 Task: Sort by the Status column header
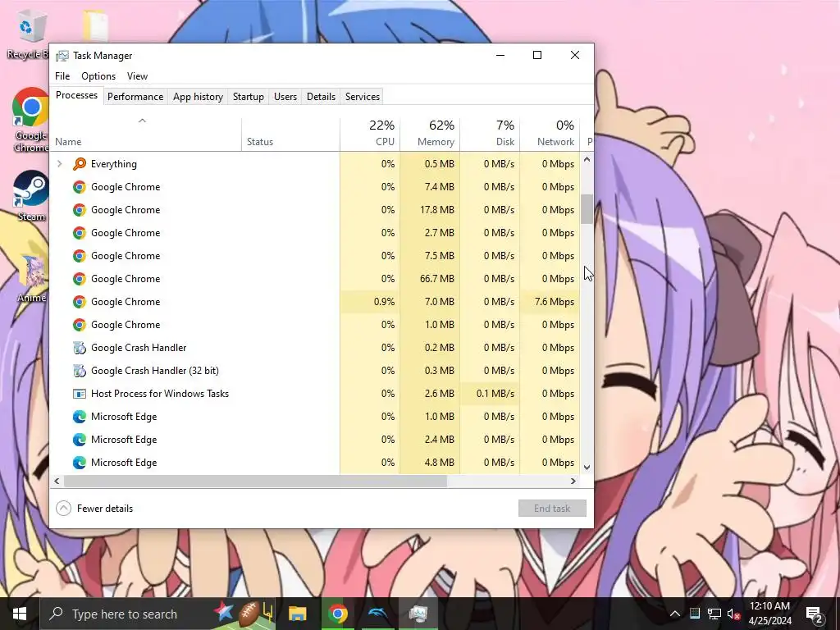pyautogui.click(x=290, y=135)
